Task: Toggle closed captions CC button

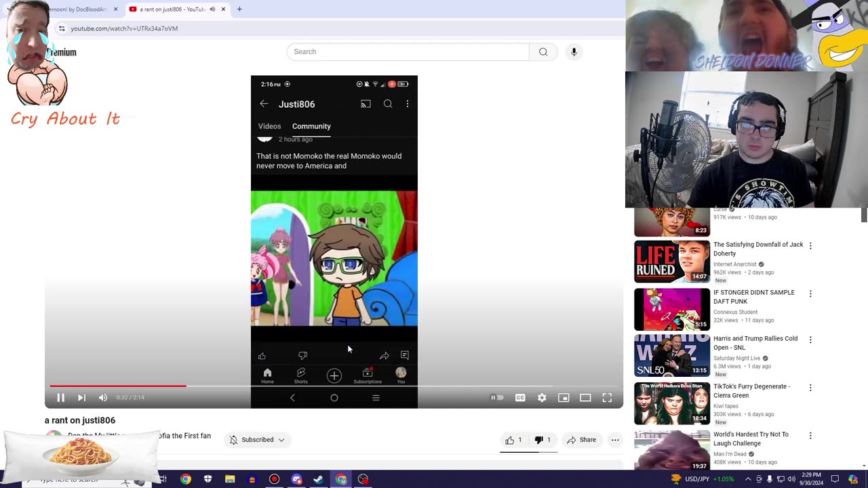Action: coord(520,398)
